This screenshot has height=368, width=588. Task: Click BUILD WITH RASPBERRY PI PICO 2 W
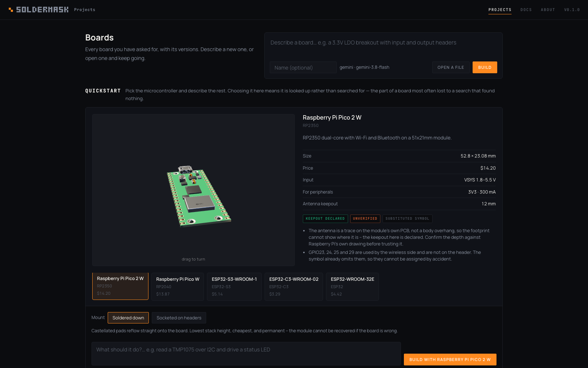[x=450, y=360]
